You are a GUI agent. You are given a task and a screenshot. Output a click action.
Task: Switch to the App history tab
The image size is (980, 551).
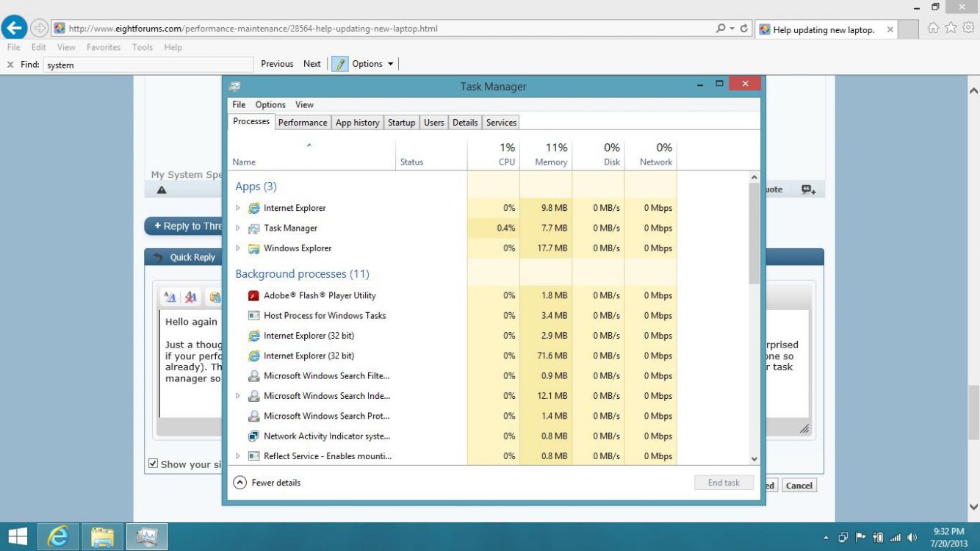(358, 123)
